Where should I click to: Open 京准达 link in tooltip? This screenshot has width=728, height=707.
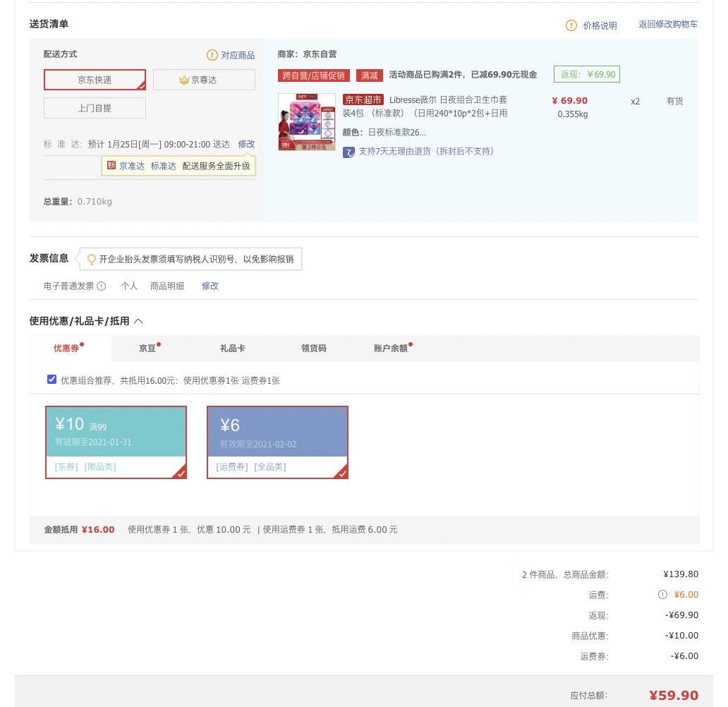pyautogui.click(x=132, y=166)
